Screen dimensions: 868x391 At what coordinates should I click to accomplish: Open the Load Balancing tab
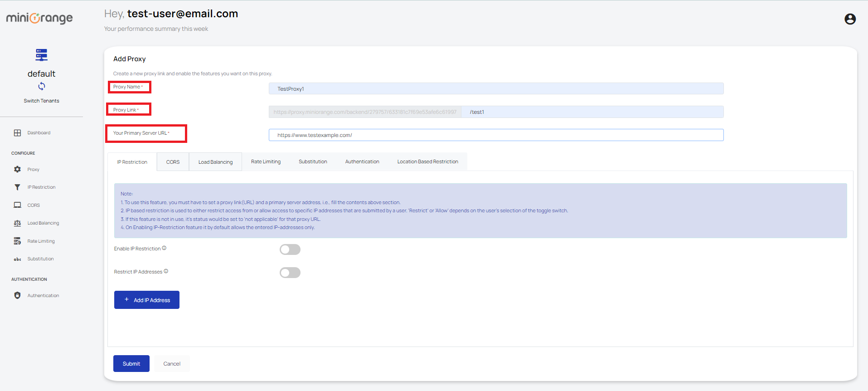(x=215, y=162)
